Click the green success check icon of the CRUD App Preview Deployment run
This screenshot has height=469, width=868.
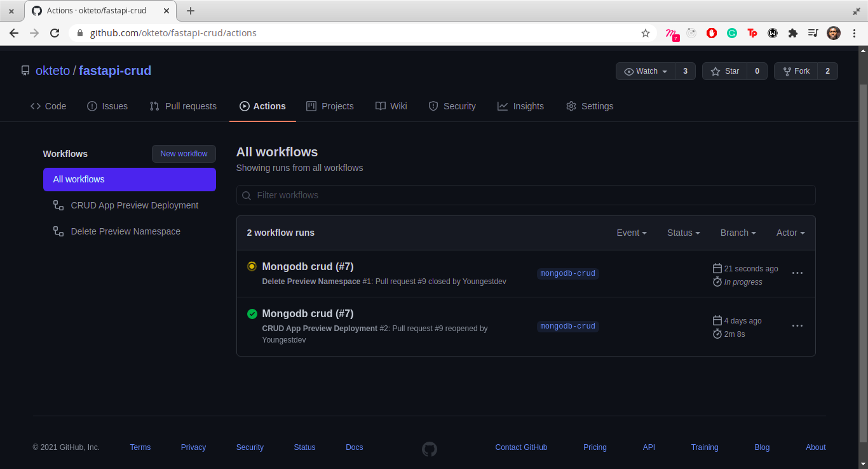[252, 313]
